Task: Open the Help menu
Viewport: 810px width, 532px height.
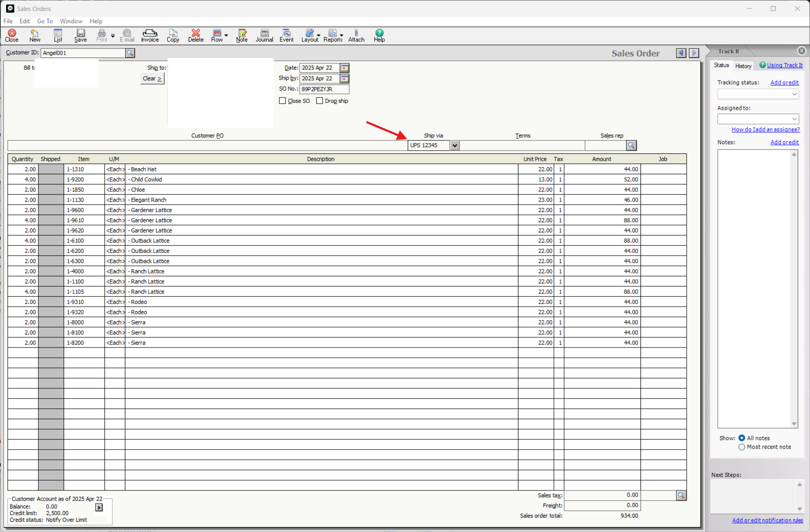Action: pos(96,21)
